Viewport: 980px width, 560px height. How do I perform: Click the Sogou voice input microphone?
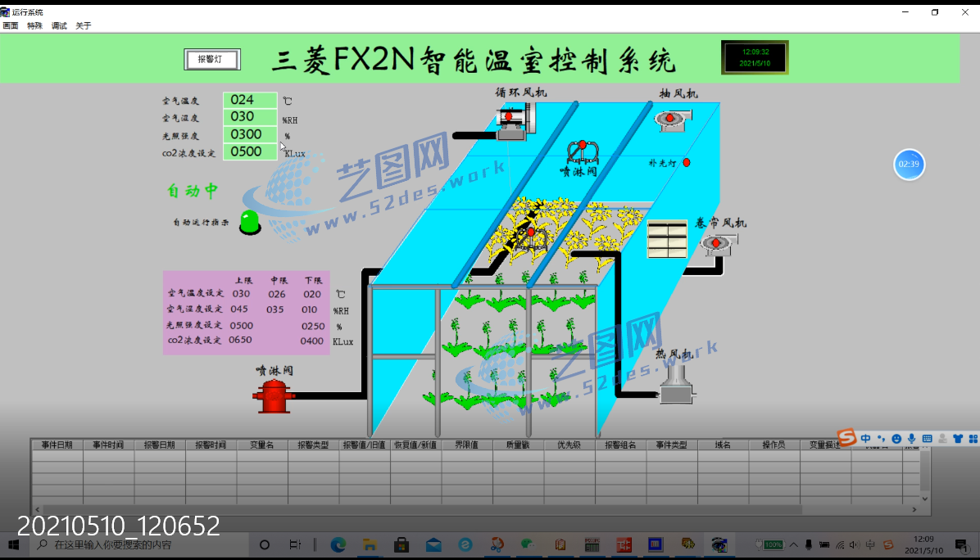coord(912,439)
